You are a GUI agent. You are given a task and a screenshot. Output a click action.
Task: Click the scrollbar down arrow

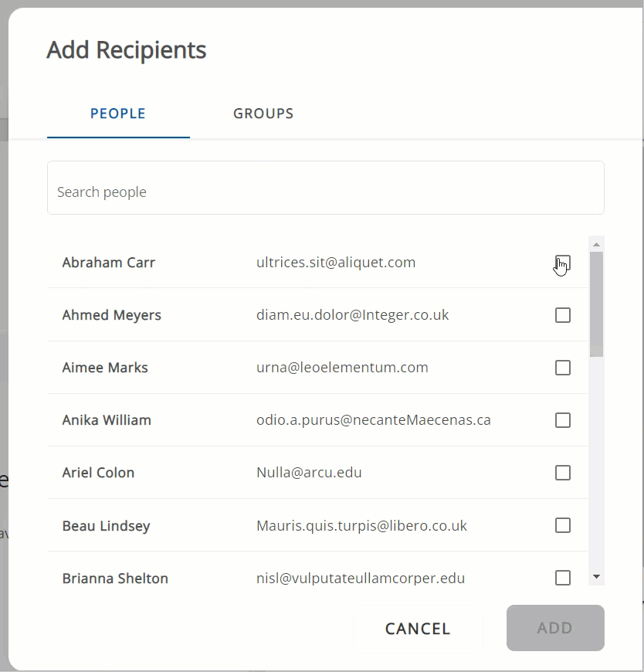tap(596, 576)
